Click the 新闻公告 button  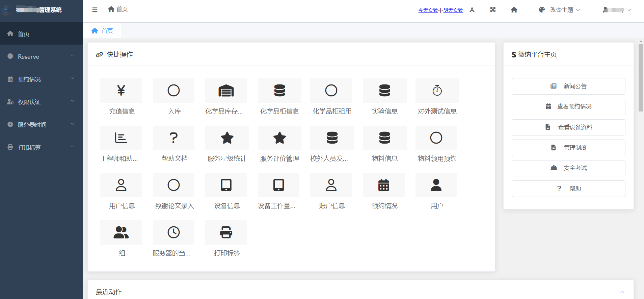pyautogui.click(x=568, y=86)
